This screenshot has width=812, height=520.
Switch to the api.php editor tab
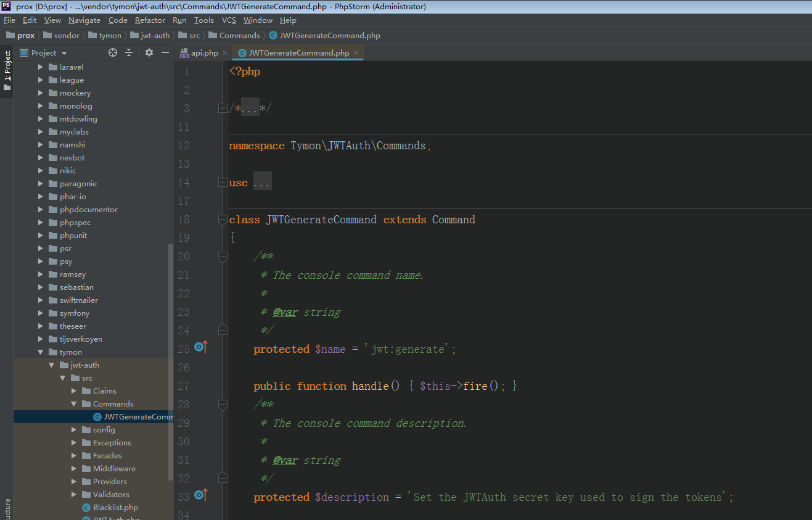[203, 53]
